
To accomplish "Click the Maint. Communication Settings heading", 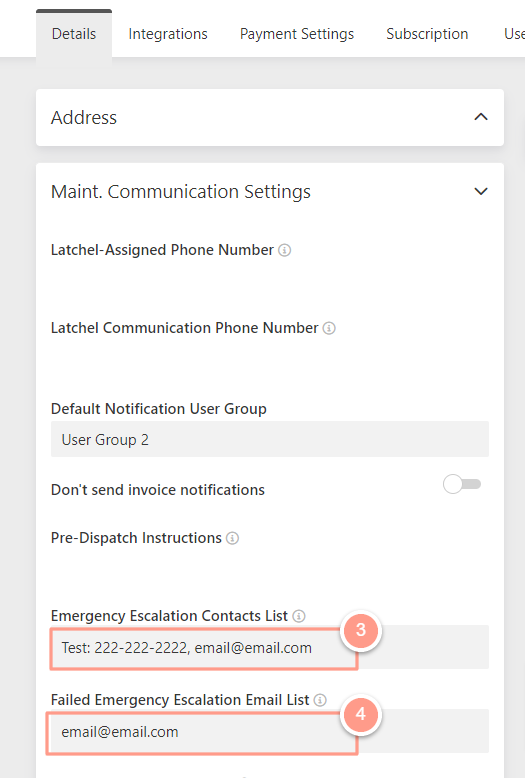I will coord(181,192).
